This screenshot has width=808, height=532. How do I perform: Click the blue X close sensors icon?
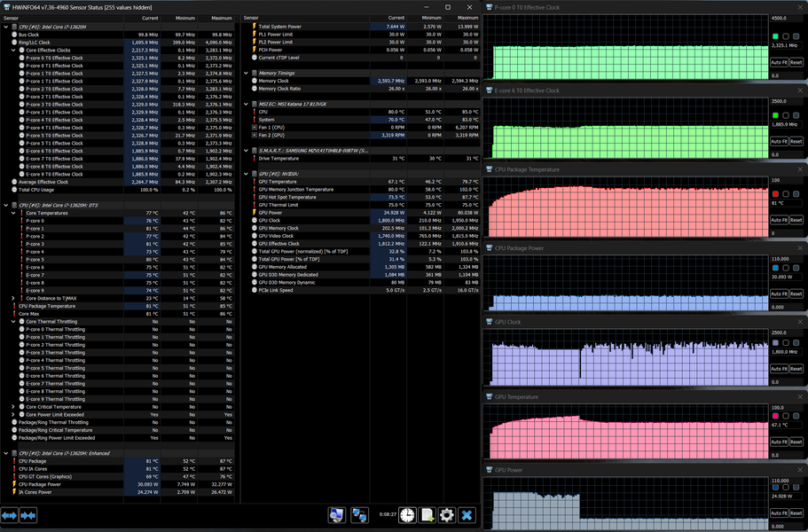(x=467, y=515)
